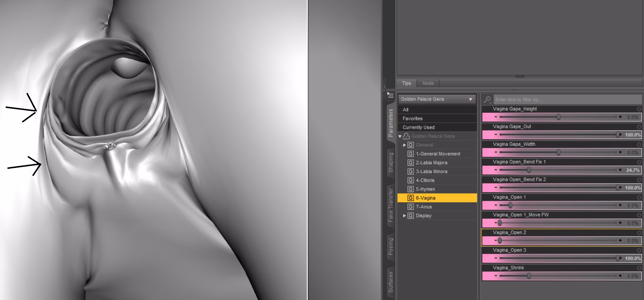
Task: Click minus button on Vagina_Open 3 slider
Action: point(496,258)
